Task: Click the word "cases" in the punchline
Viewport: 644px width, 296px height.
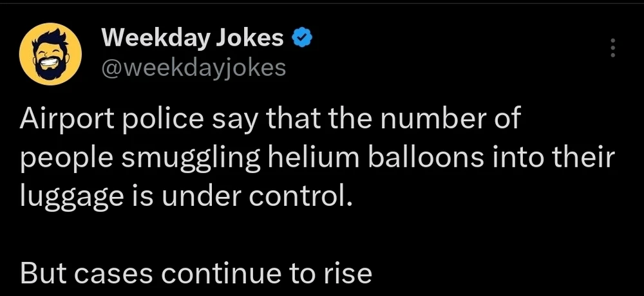Action: click(x=113, y=274)
